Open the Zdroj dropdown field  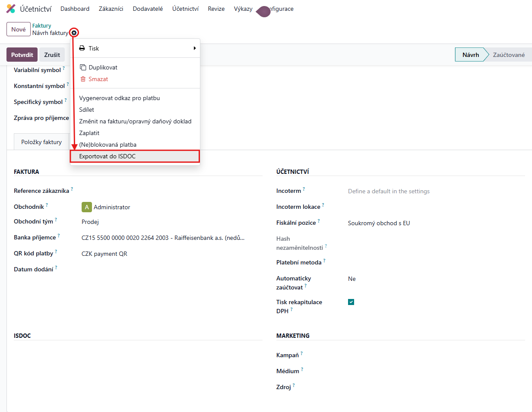click(437, 387)
